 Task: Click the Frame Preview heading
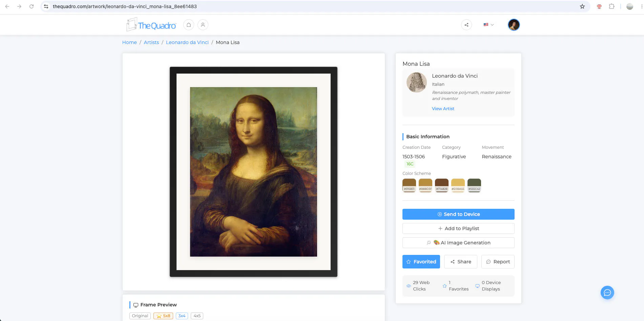click(159, 305)
